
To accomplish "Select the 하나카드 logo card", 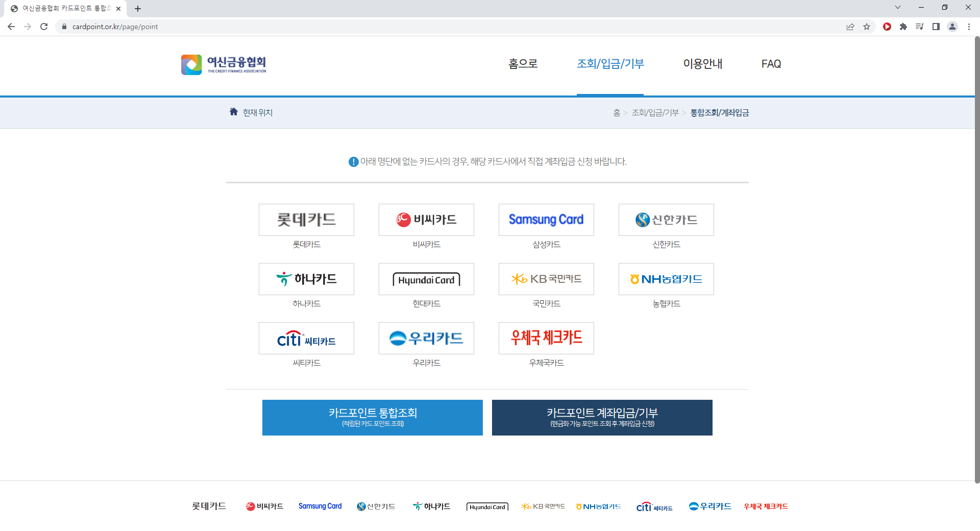I will [x=306, y=279].
